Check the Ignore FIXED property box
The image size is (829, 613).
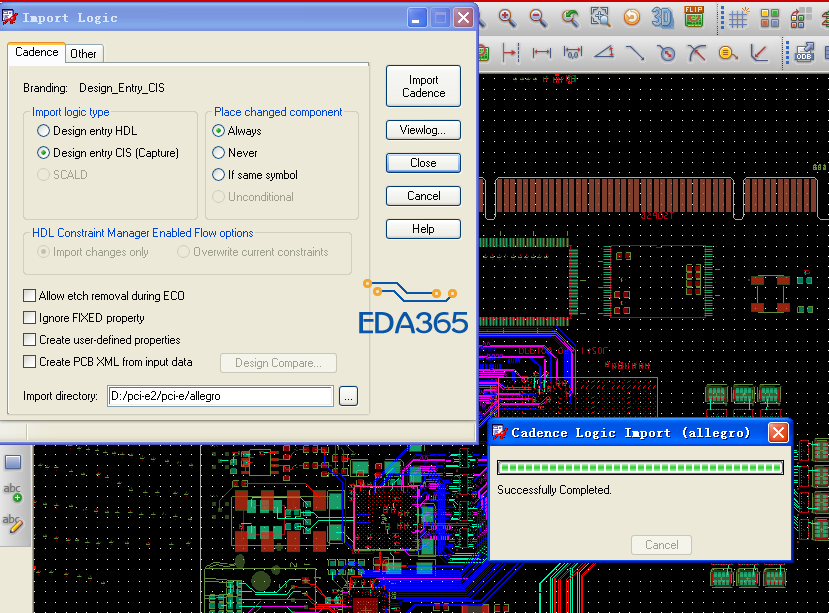click(x=30, y=318)
